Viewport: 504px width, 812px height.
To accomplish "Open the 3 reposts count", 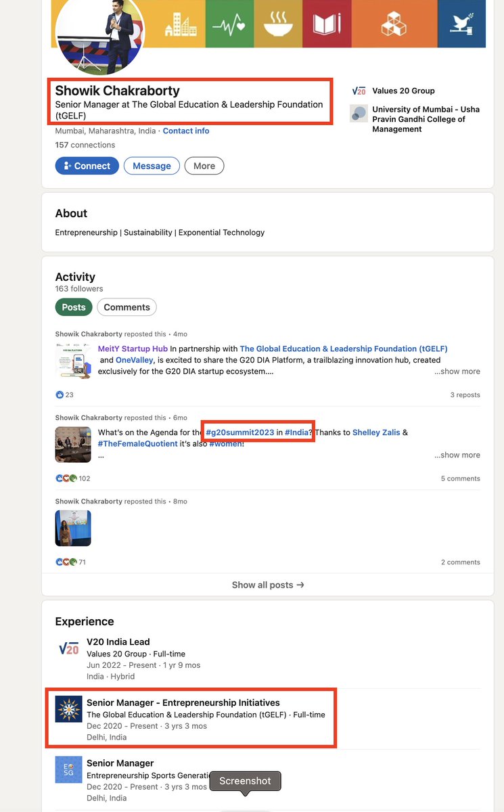I will pos(465,394).
